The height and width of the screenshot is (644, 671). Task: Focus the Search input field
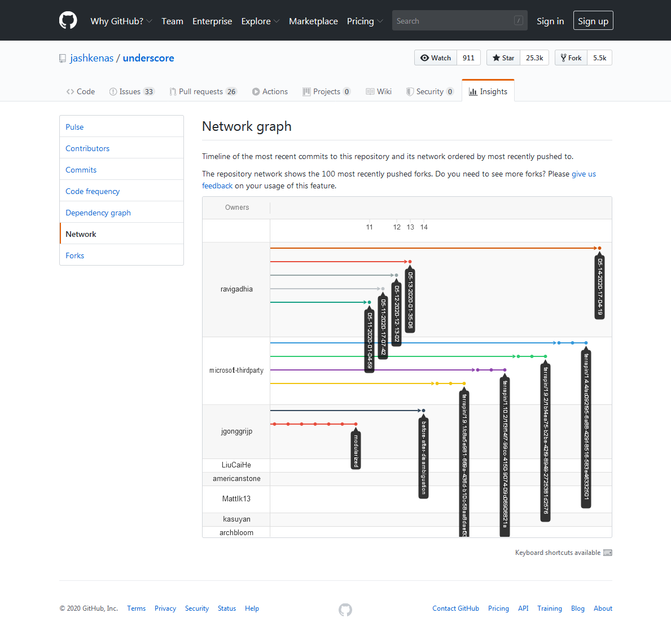coord(459,20)
